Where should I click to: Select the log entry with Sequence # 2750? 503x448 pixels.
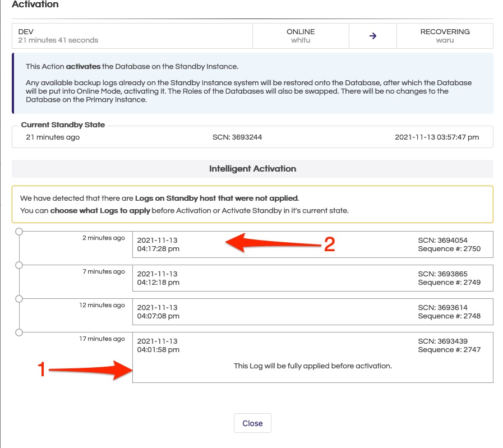[312, 244]
